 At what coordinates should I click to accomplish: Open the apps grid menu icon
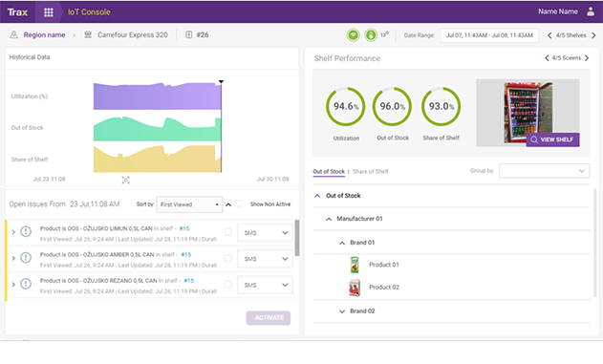pyautogui.click(x=49, y=12)
